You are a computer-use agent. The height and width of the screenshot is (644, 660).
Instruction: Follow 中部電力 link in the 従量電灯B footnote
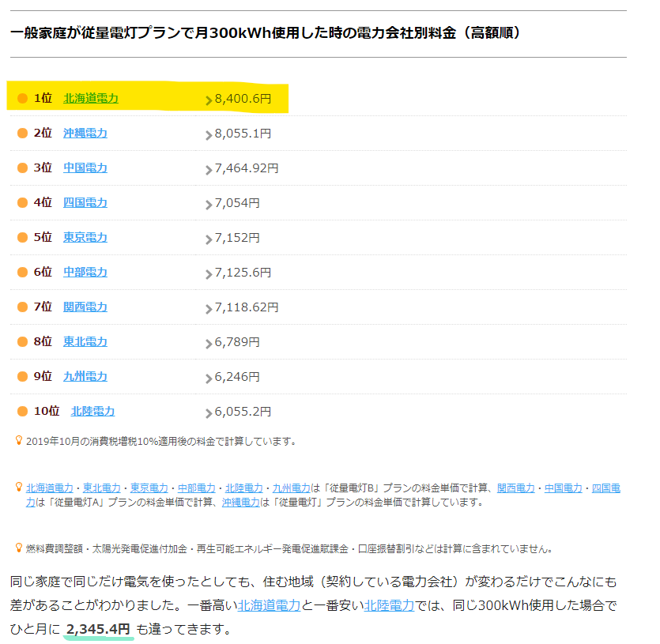pyautogui.click(x=197, y=488)
